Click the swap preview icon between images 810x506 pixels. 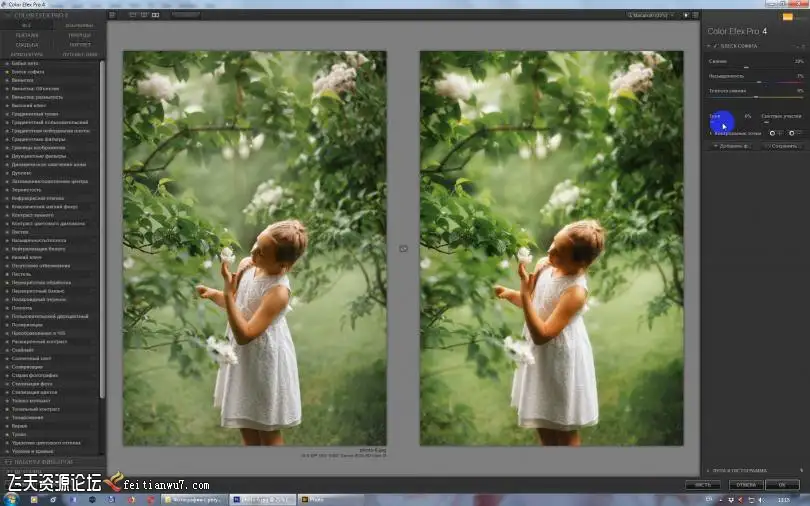coord(403,249)
